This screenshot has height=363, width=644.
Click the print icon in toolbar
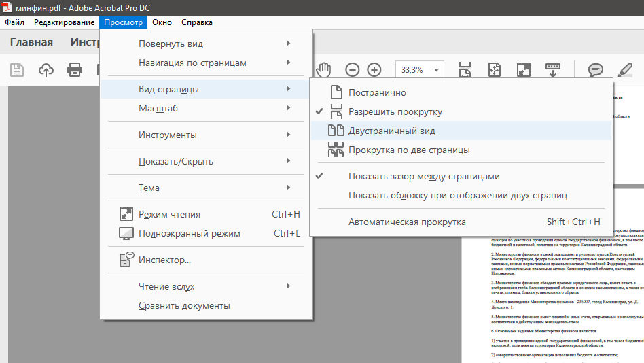75,69
